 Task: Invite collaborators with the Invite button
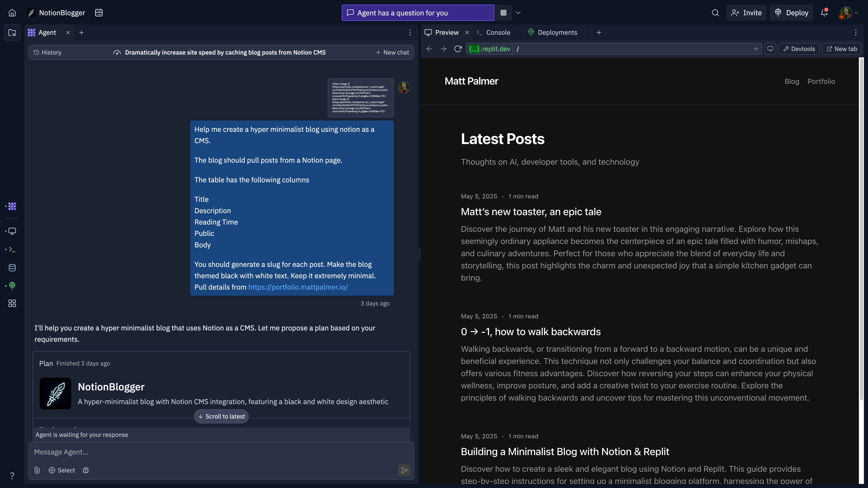point(746,13)
